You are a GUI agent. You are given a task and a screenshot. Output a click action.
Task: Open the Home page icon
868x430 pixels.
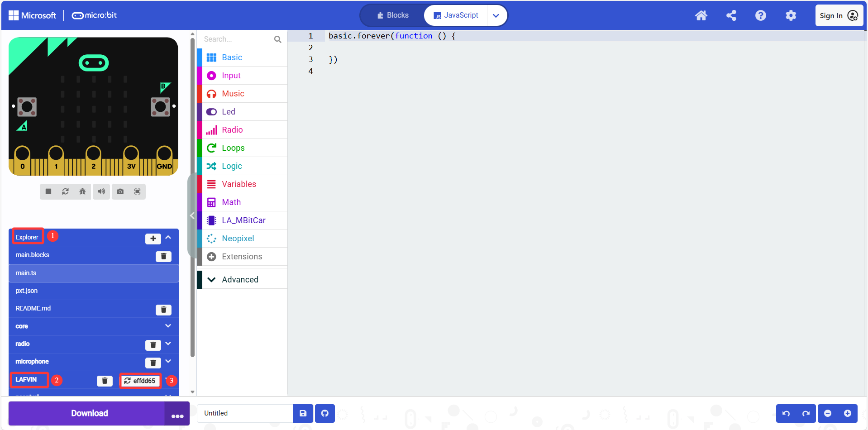click(x=701, y=15)
